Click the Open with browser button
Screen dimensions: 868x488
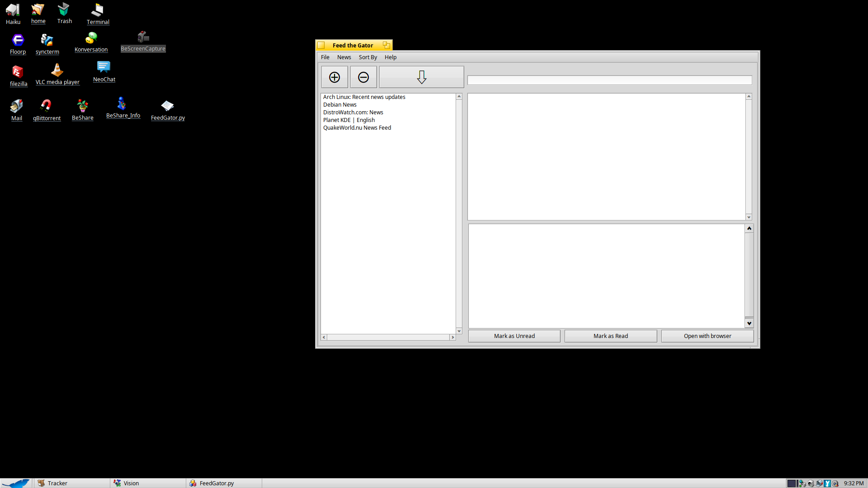(x=707, y=336)
